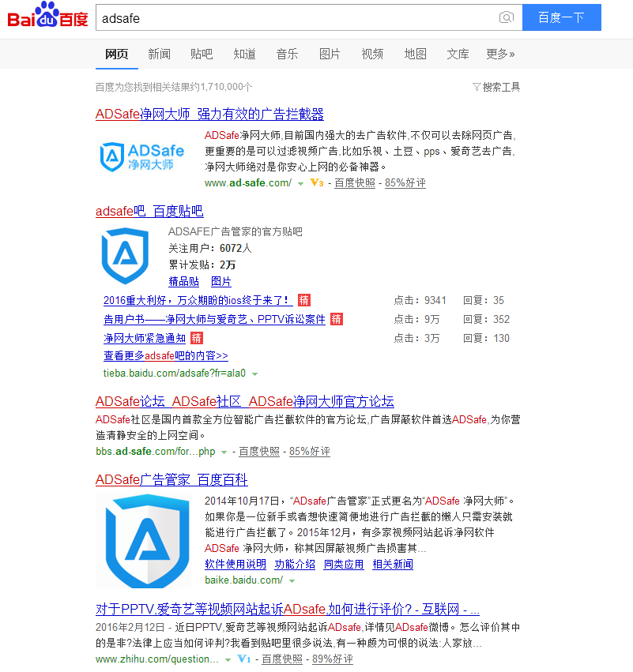Click 89%好评 on zhihu result
Screen dimensions: 633x672
tap(333, 659)
